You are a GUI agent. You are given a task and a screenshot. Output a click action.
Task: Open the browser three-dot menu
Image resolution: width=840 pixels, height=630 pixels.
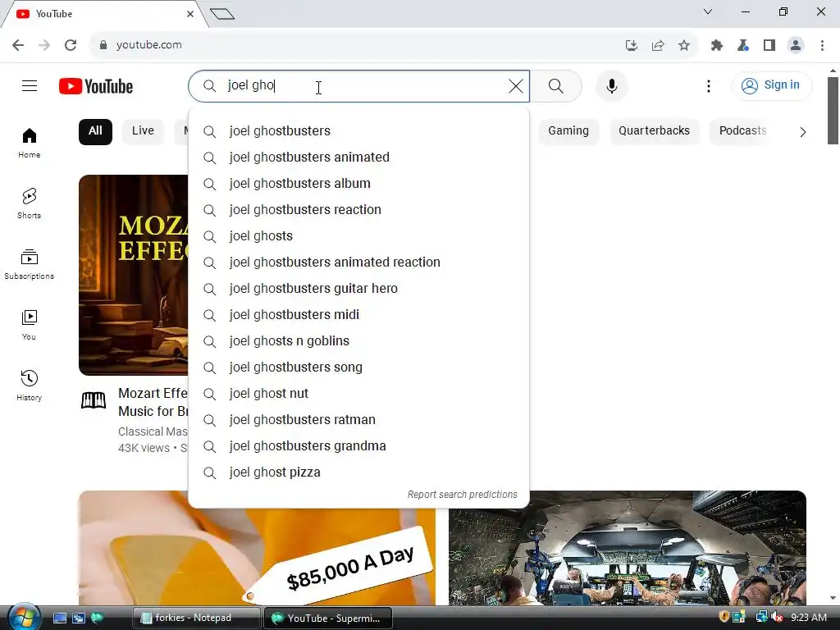[822, 46]
